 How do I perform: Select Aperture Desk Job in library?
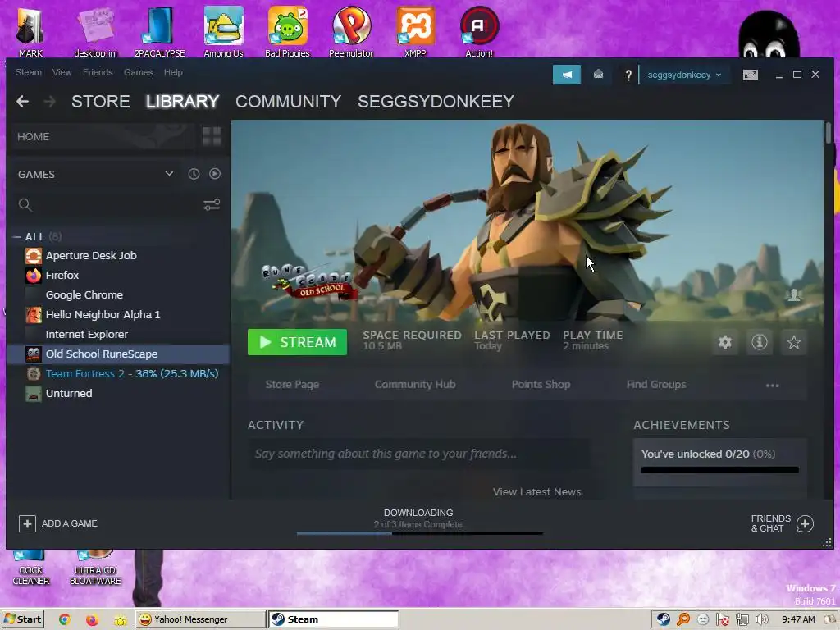pyautogui.click(x=118, y=256)
